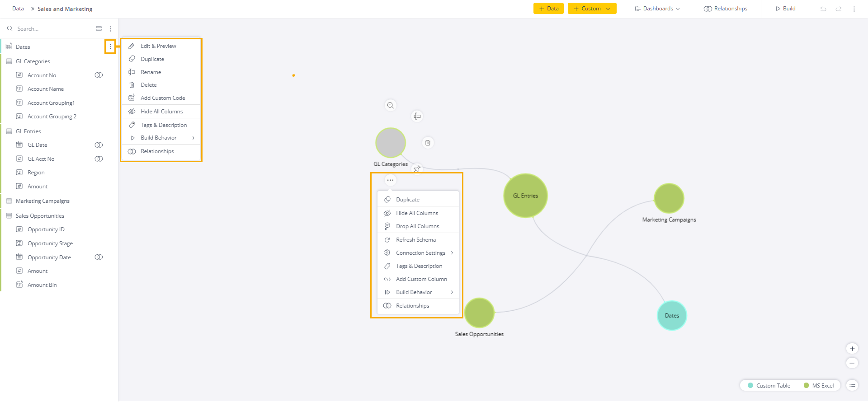Click the plus zoom-in canvas button

point(852,349)
